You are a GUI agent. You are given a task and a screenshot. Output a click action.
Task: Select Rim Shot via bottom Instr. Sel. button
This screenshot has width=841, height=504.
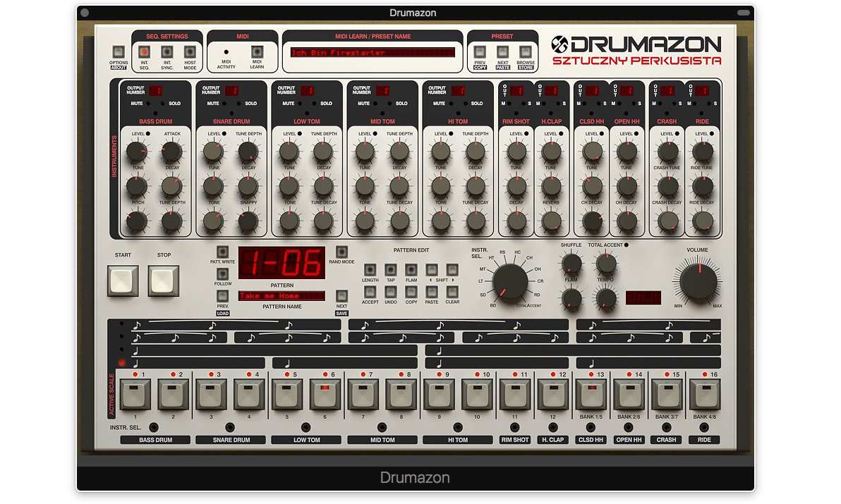click(x=514, y=427)
